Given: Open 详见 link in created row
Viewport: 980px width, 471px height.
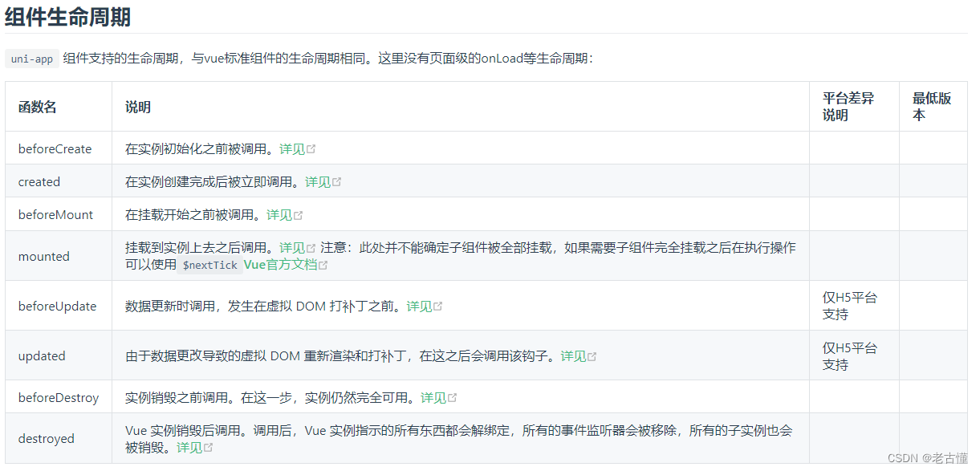Looking at the screenshot, I should pyautogui.click(x=318, y=181).
